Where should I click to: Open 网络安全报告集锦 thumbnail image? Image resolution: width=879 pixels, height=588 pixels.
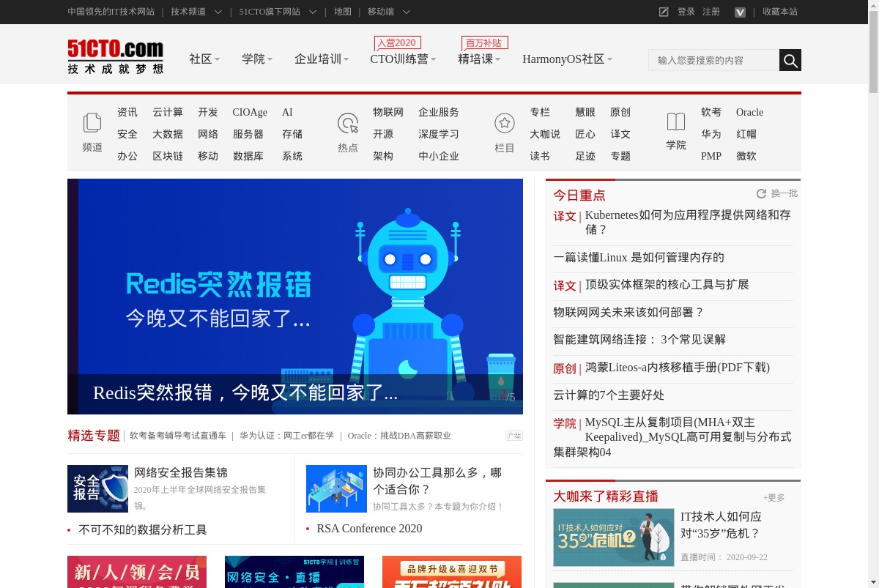tap(97, 488)
